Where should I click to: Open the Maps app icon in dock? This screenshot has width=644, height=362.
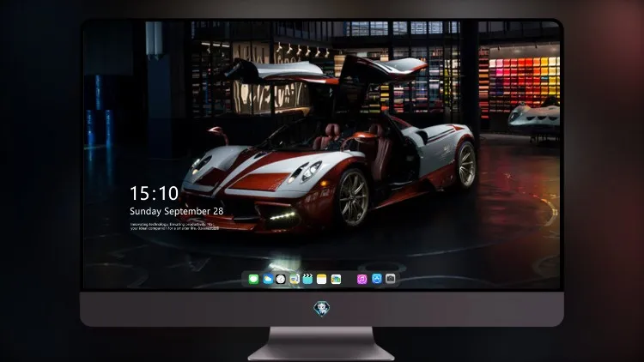point(295,279)
